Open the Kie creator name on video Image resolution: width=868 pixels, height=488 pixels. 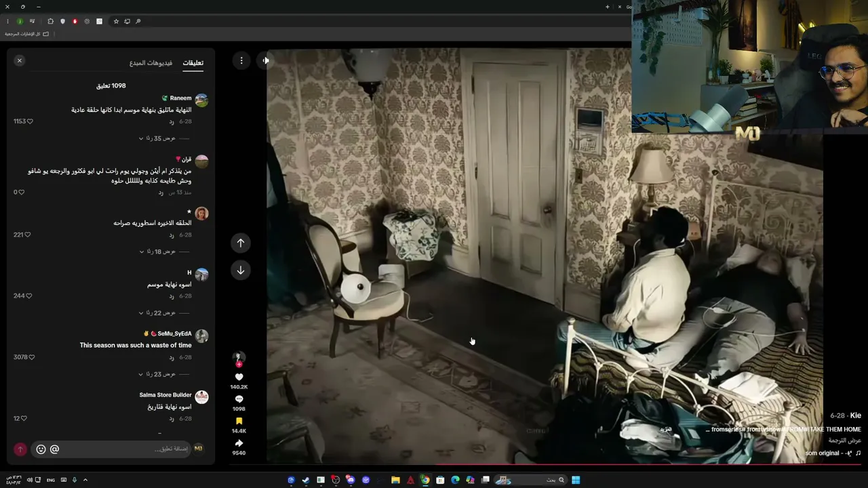855,415
